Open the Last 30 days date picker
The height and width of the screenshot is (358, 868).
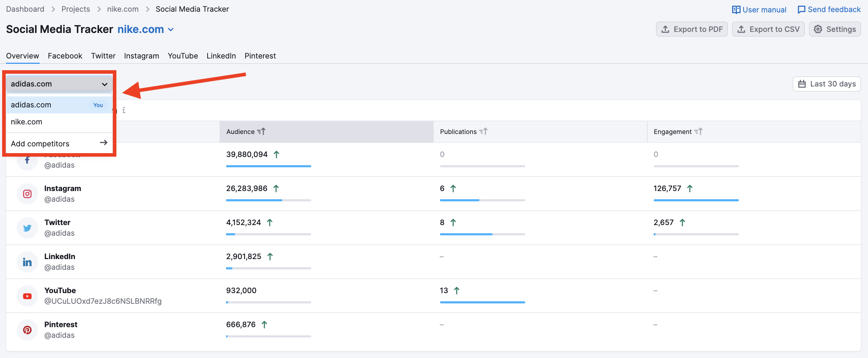coord(826,84)
